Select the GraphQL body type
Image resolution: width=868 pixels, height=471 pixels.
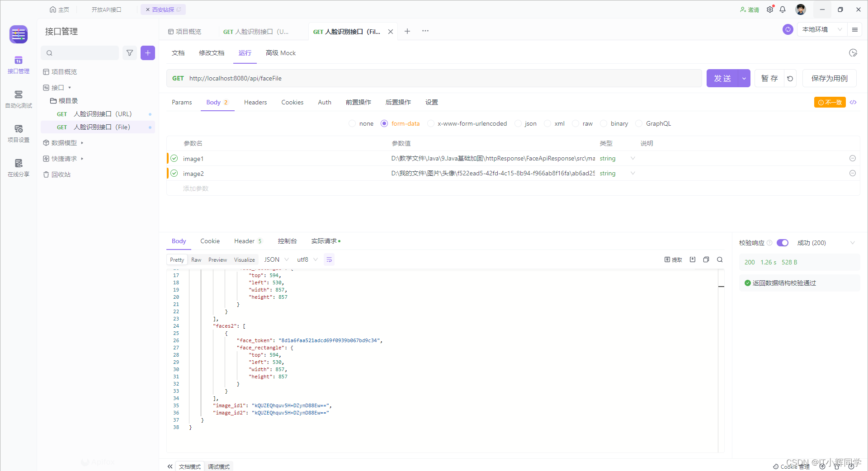tap(654, 123)
